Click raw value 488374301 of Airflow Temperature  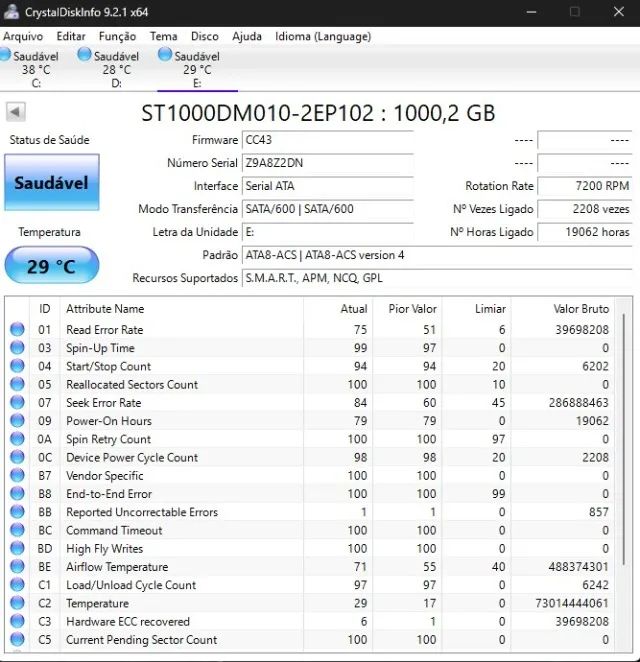click(578, 567)
